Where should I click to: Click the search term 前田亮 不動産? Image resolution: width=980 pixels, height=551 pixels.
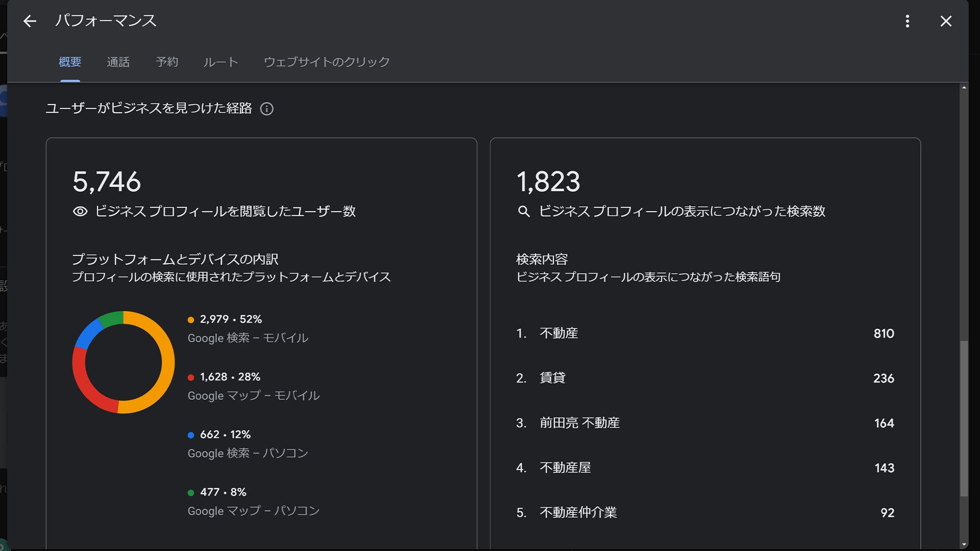(x=579, y=423)
